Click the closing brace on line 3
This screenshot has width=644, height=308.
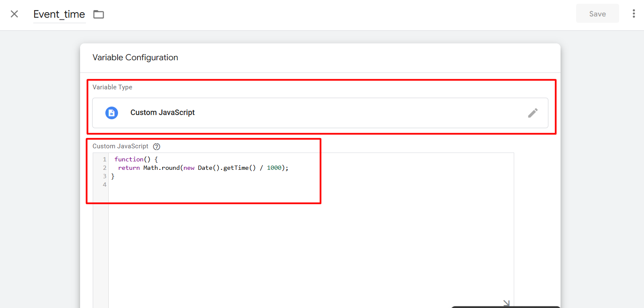113,176
